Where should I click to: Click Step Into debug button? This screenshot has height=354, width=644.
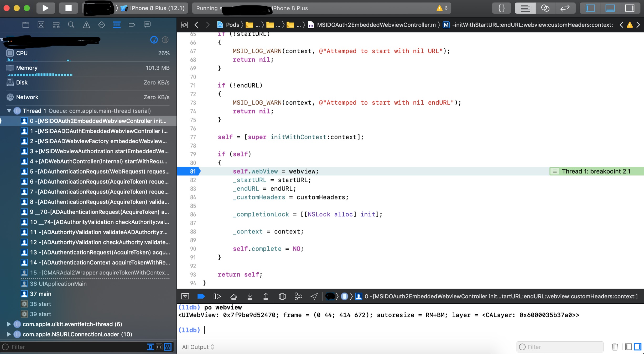[250, 296]
